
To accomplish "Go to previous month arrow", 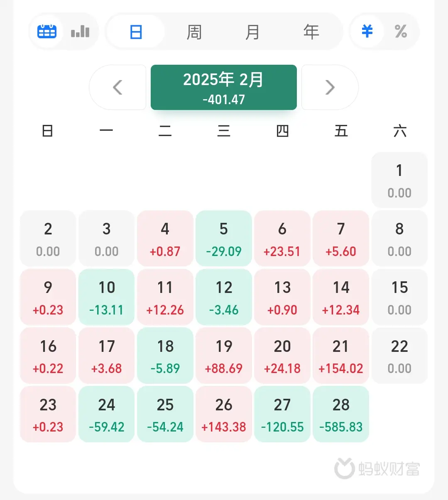I will coord(118,88).
